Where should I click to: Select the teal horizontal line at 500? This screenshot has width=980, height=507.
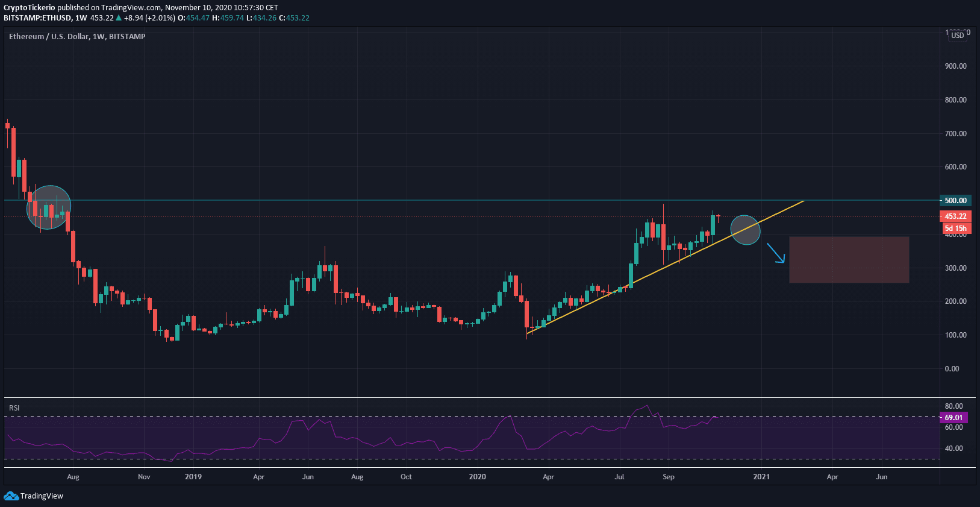coord(422,200)
